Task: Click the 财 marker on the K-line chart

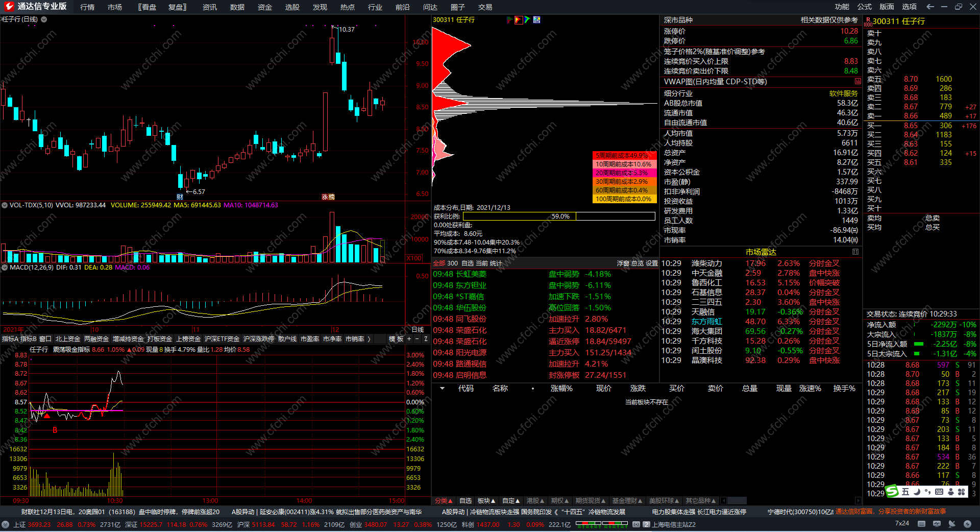Action: click(180, 197)
